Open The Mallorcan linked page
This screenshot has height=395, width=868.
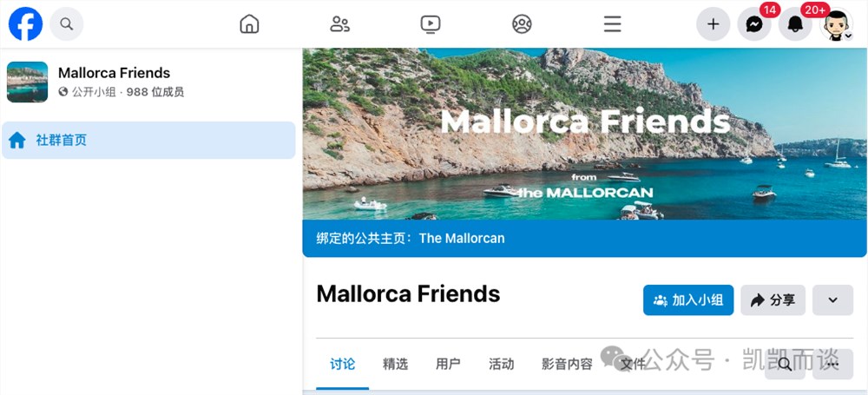point(462,239)
